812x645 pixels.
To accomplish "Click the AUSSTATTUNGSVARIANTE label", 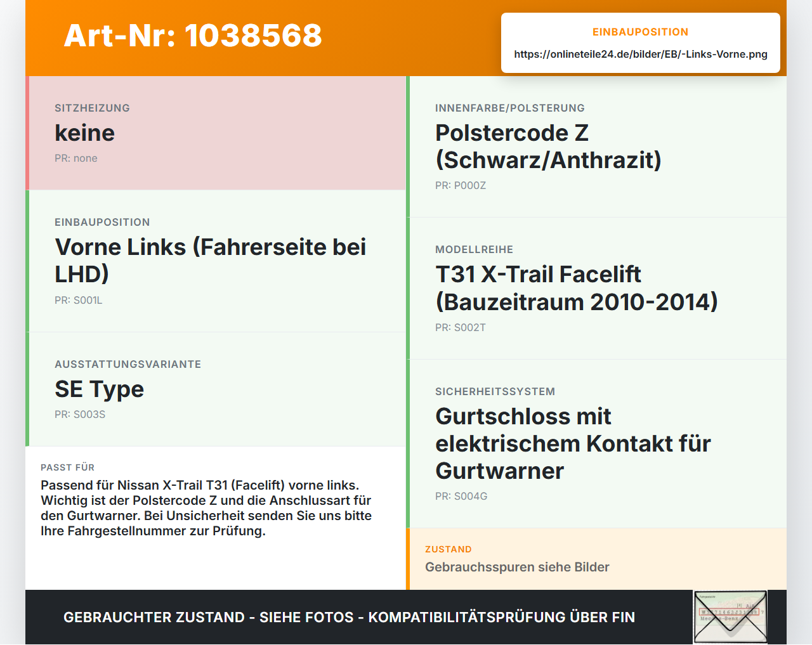I will (128, 365).
